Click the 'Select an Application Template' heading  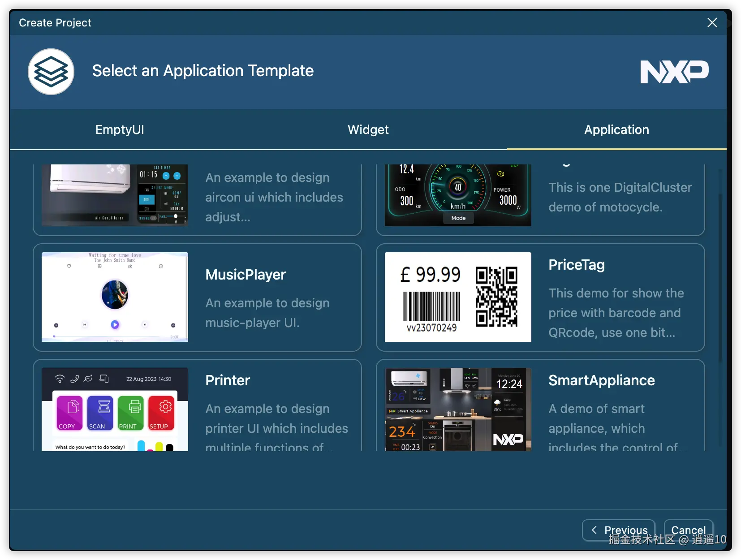click(x=203, y=71)
